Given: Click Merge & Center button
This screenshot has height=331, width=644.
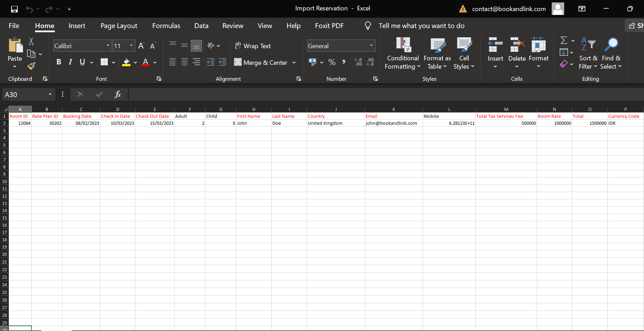Looking at the screenshot, I should tap(261, 62).
